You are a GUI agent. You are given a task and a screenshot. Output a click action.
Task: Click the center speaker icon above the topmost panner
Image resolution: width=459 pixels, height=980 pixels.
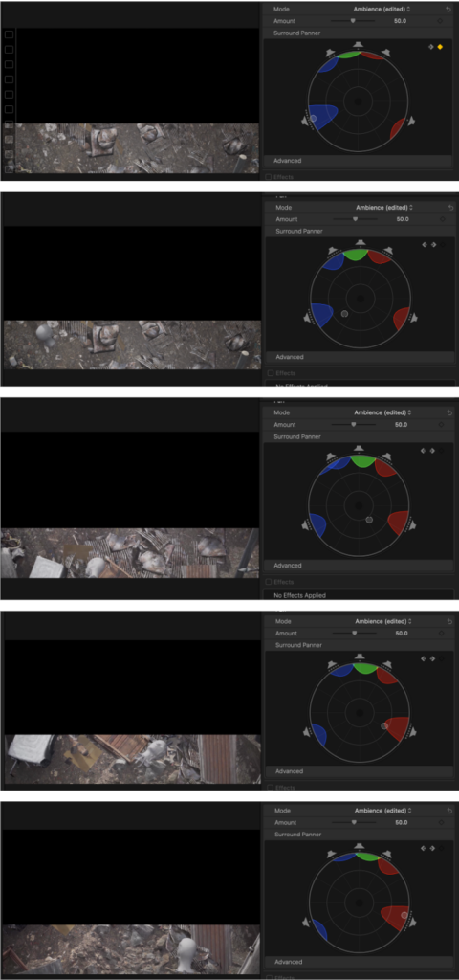tap(358, 44)
